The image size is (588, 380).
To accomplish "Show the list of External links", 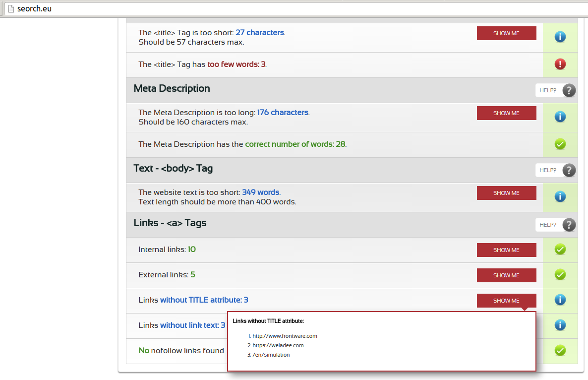I will point(506,275).
